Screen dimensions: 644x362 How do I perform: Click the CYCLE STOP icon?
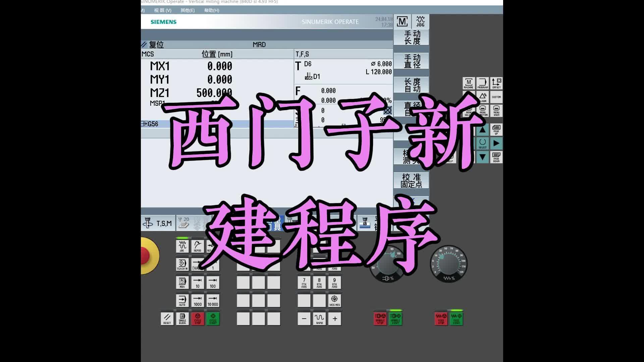point(200,318)
